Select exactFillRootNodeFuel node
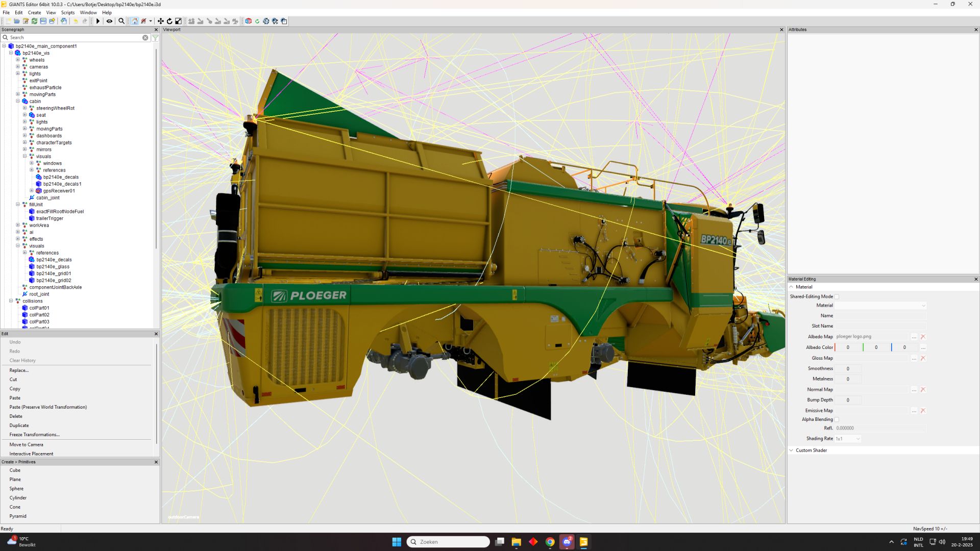The height and width of the screenshot is (551, 980). click(x=60, y=212)
